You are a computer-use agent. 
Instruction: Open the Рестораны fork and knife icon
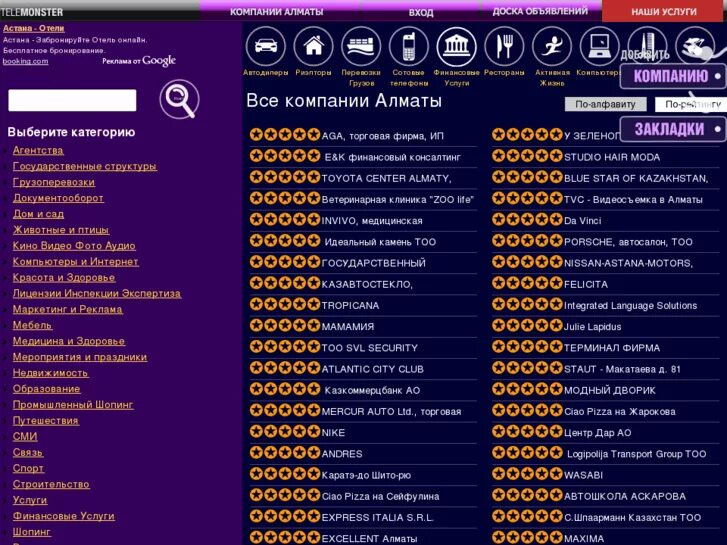click(504, 46)
